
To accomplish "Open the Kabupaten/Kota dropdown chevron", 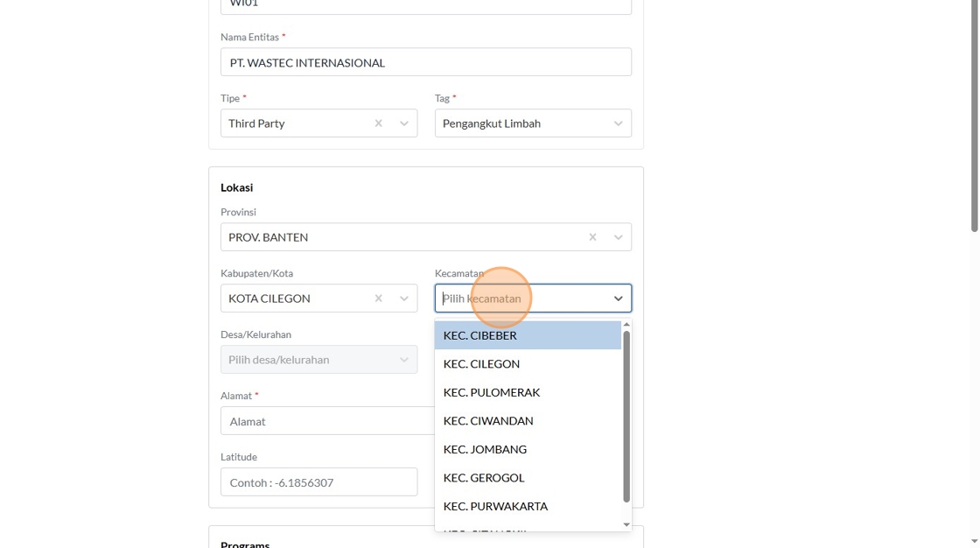I will pyautogui.click(x=404, y=299).
